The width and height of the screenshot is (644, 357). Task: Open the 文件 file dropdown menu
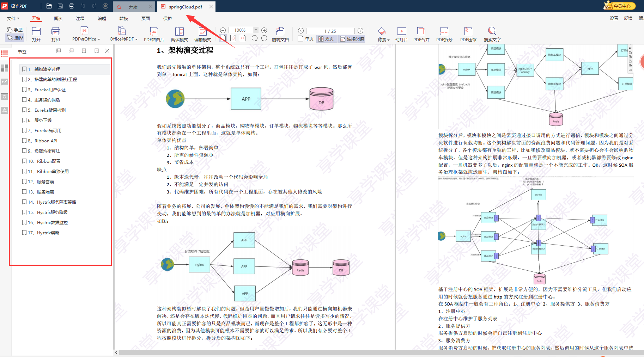click(13, 18)
